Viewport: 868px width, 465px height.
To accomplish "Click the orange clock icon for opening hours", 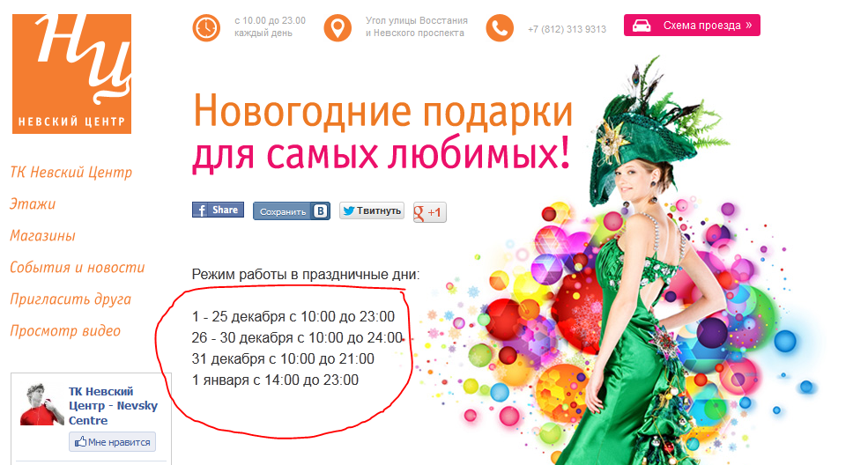I will (206, 27).
